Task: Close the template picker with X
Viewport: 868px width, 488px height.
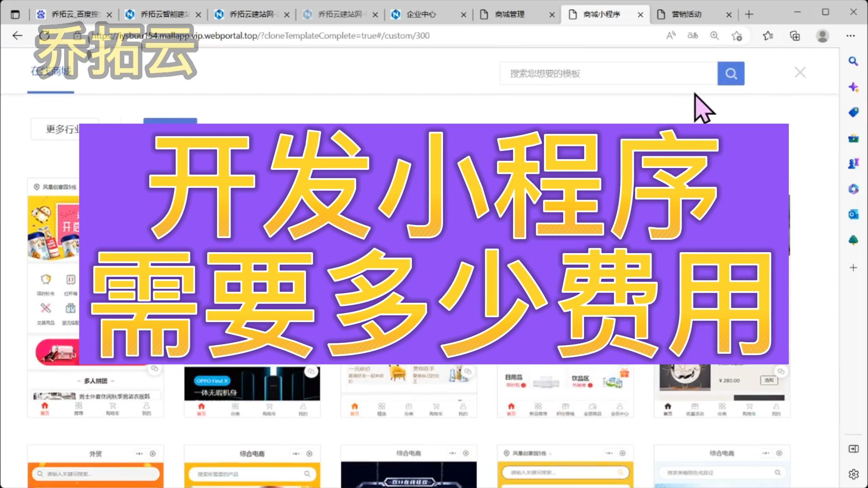Action: tap(800, 72)
